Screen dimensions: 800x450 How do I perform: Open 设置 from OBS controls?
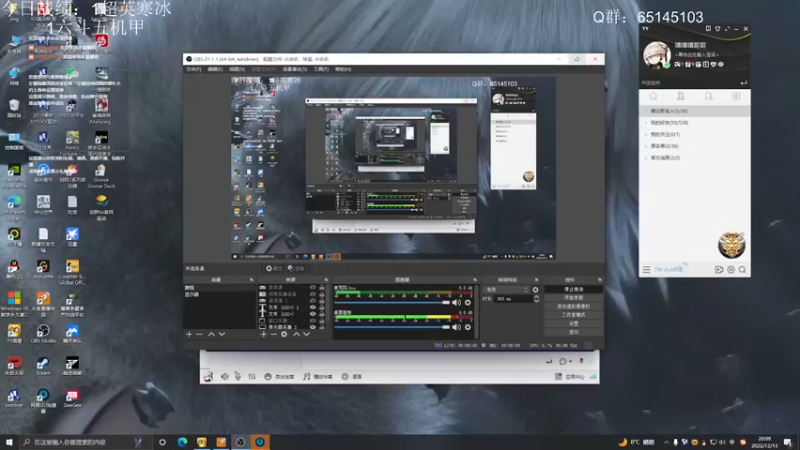pyautogui.click(x=573, y=323)
